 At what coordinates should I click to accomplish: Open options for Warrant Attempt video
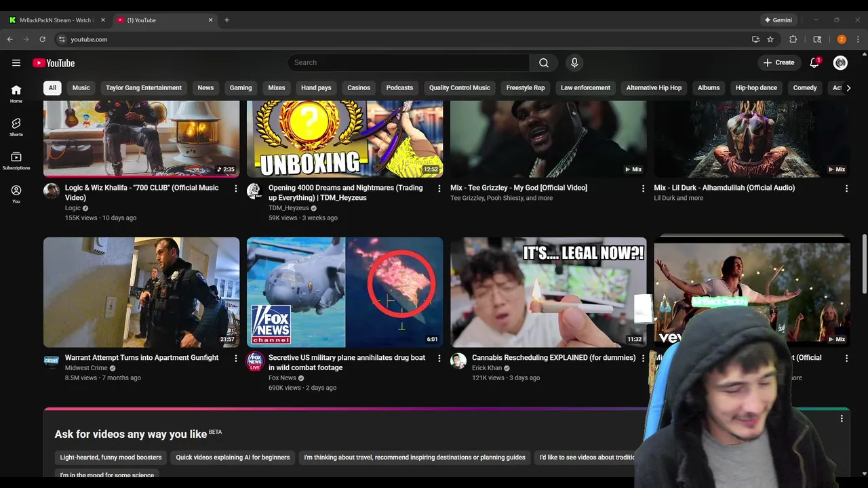click(236, 358)
